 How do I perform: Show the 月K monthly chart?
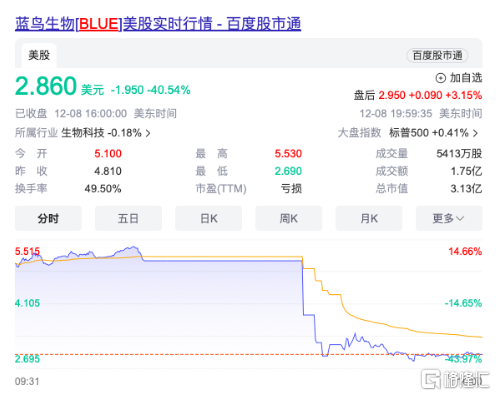click(369, 218)
